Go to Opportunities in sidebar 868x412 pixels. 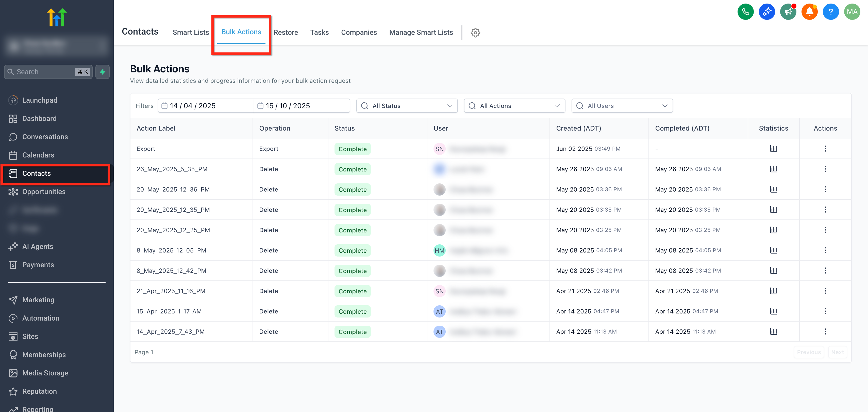click(x=44, y=192)
